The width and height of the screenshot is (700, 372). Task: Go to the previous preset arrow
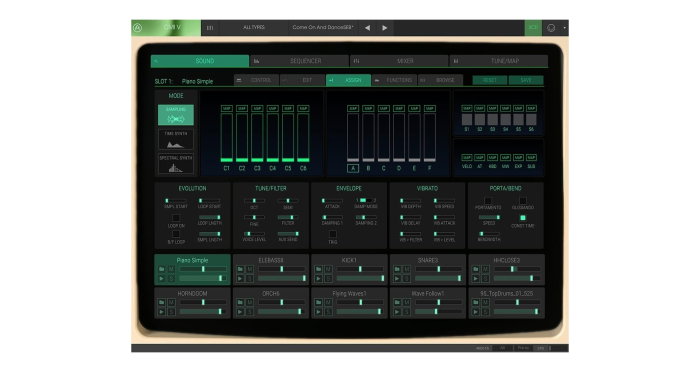(x=367, y=28)
